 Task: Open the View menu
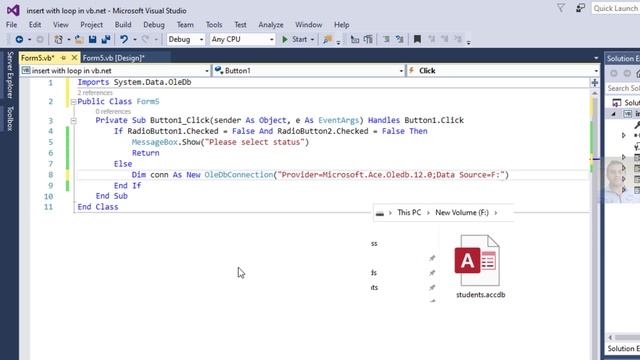(x=60, y=24)
